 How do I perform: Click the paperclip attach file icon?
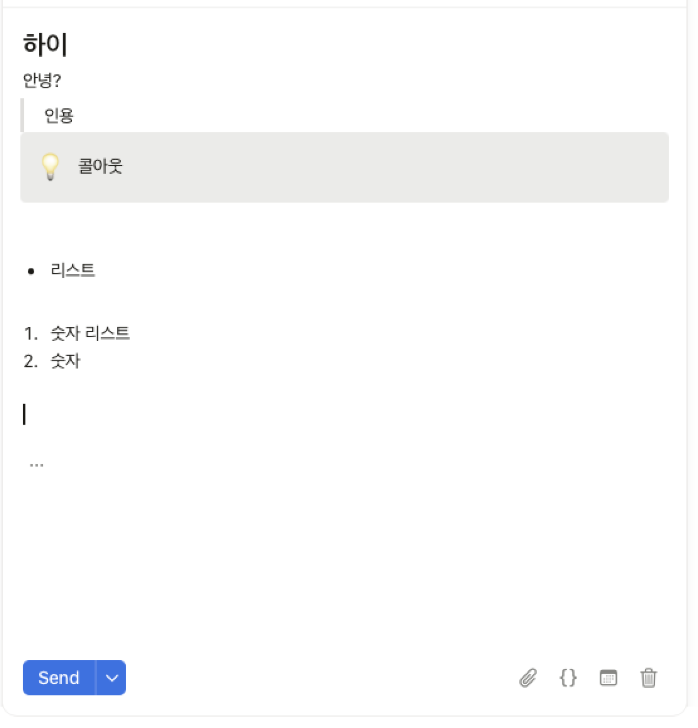(528, 678)
